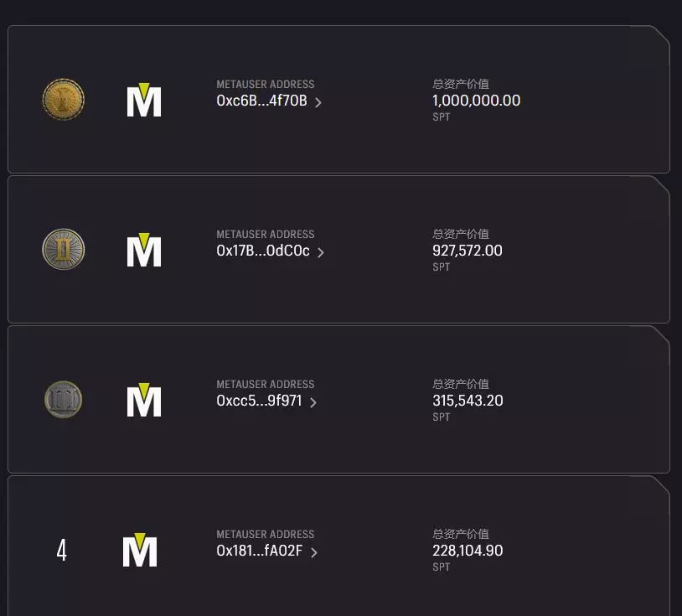Click the 228,104.90 SPT asset value
The height and width of the screenshot is (616, 682).
[x=468, y=551]
